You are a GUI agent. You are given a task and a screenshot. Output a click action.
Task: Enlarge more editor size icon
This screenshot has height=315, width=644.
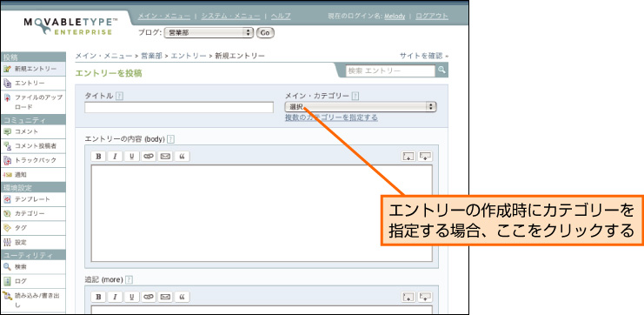(425, 297)
